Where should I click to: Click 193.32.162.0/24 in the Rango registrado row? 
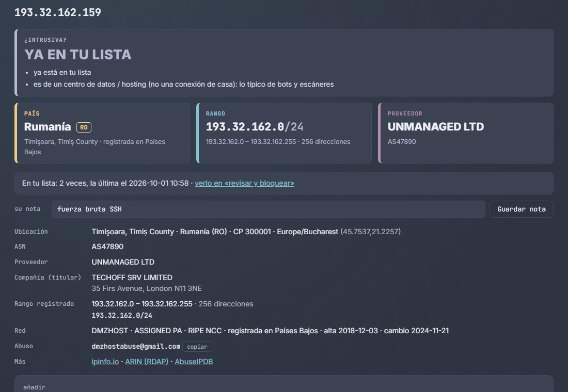pos(122,315)
